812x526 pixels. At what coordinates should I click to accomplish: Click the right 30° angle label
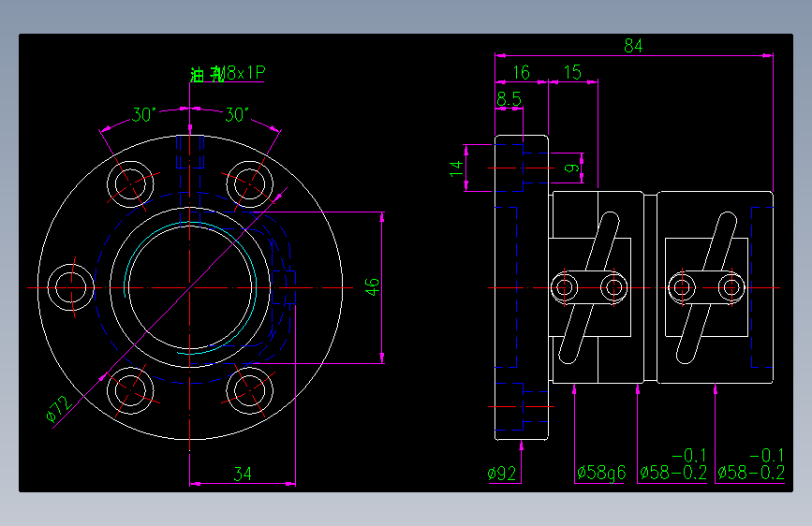[x=237, y=114]
